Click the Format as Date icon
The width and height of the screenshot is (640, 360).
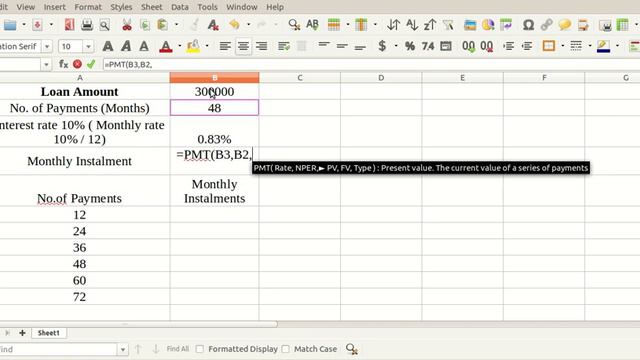tap(446, 46)
